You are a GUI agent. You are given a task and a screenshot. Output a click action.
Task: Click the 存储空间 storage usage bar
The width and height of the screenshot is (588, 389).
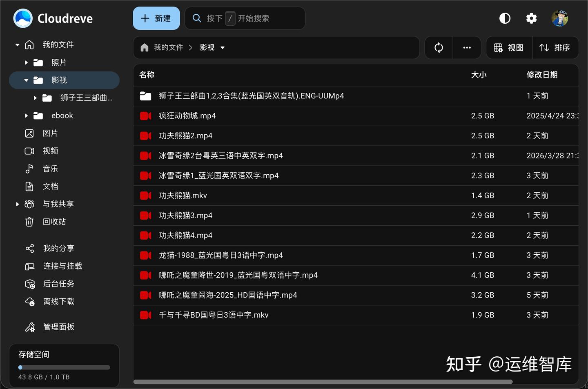(x=64, y=367)
